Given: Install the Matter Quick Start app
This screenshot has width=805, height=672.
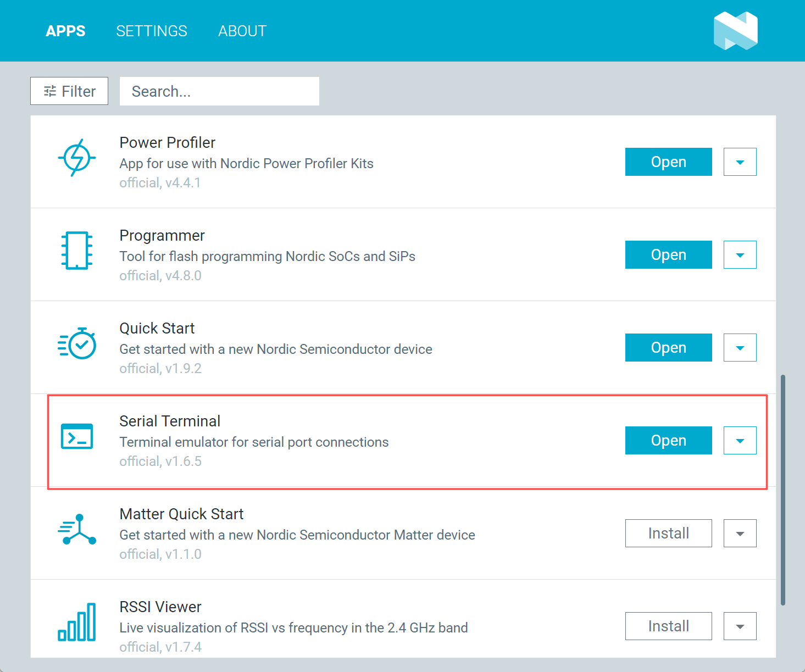Looking at the screenshot, I should [669, 534].
